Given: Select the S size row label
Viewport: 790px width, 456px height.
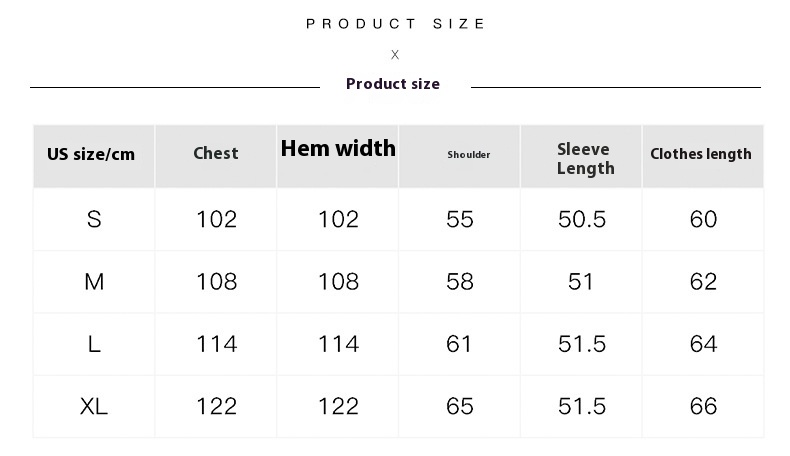Looking at the screenshot, I should (x=94, y=220).
